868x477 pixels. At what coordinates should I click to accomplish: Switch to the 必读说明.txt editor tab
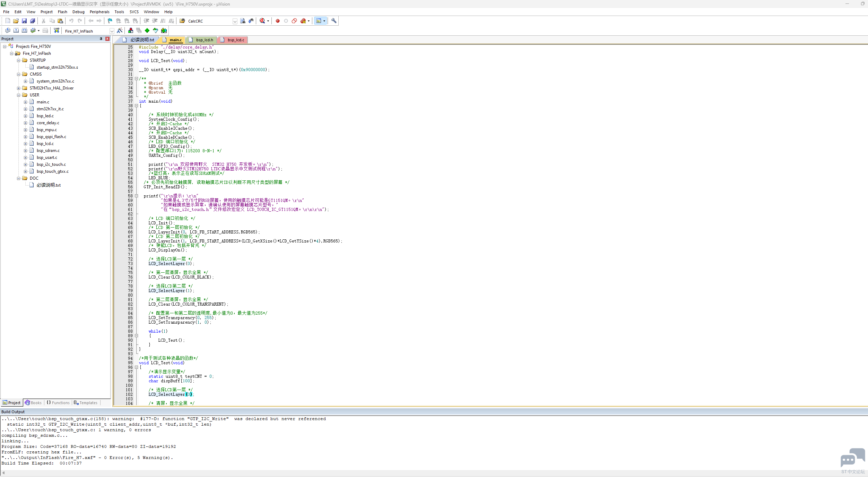pyautogui.click(x=139, y=40)
